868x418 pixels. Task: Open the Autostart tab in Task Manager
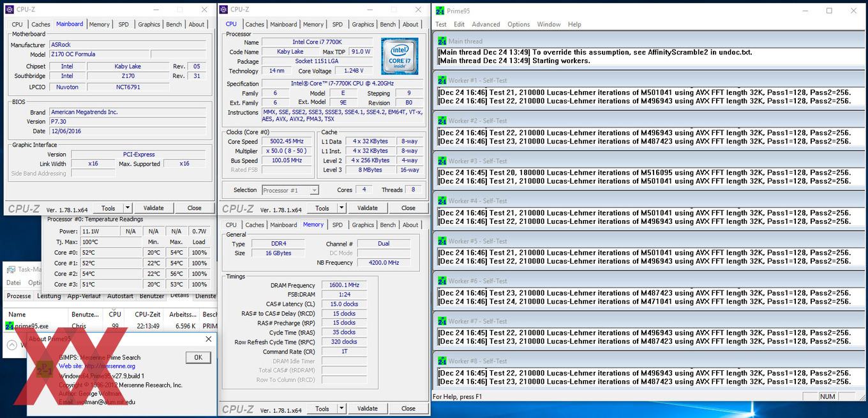[x=120, y=295]
